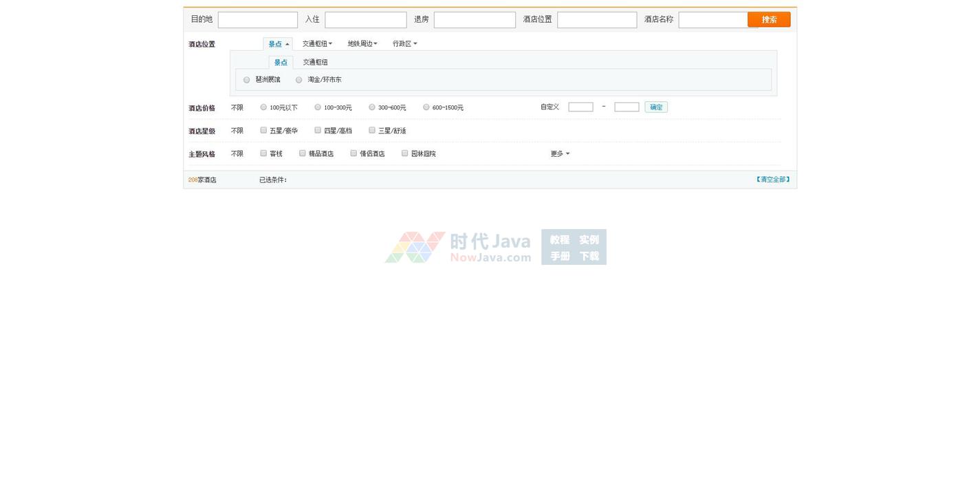Focus the 入住 check-in date field
This screenshot has height=494, width=980.
(x=365, y=20)
